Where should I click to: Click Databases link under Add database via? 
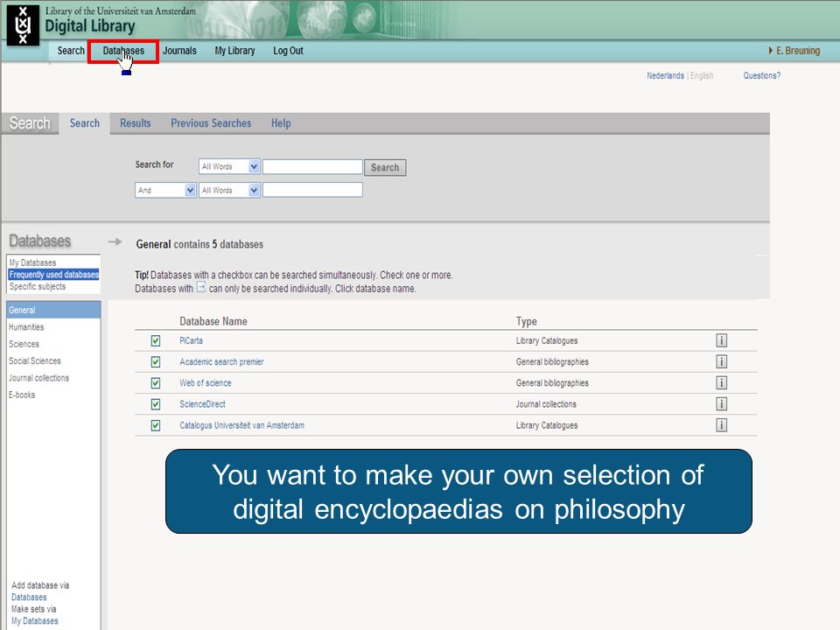[x=29, y=597]
